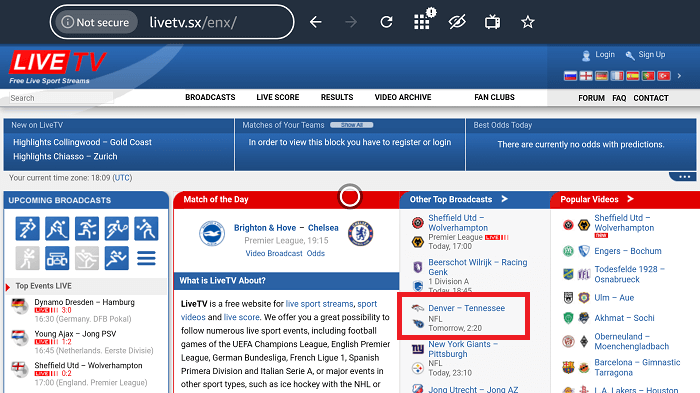Select the greyed winter skiing sport icon
Image resolution: width=700 pixels, height=393 pixels.
coord(87,258)
